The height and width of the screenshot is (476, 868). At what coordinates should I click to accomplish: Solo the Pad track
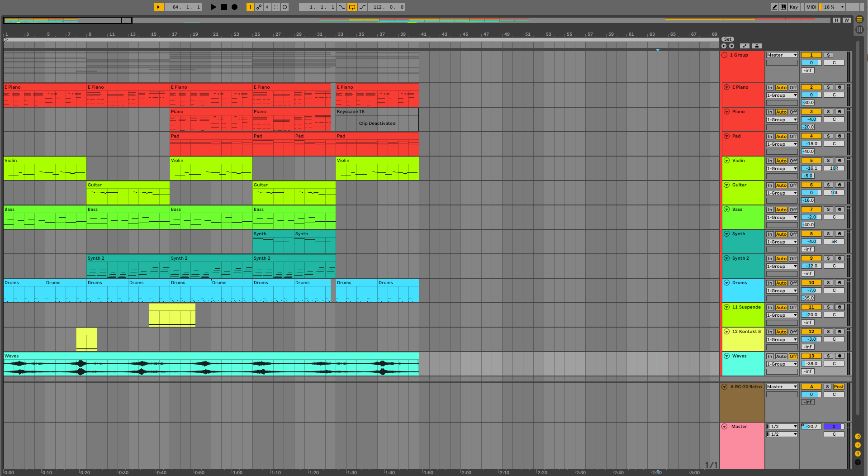click(828, 136)
